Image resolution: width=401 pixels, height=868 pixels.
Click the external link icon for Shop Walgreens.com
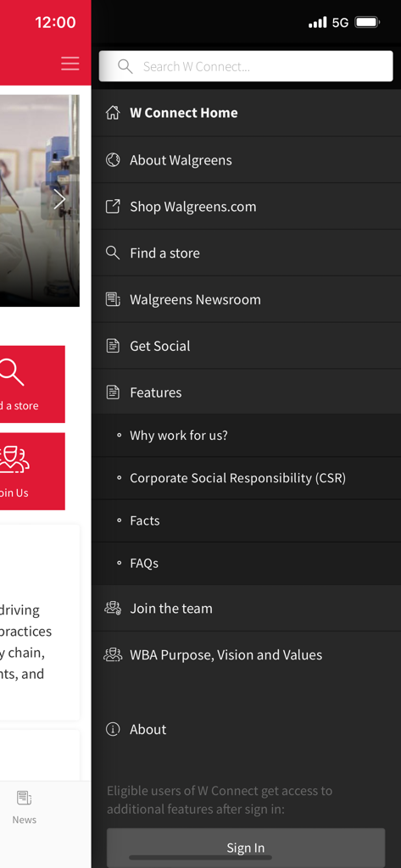coord(113,207)
